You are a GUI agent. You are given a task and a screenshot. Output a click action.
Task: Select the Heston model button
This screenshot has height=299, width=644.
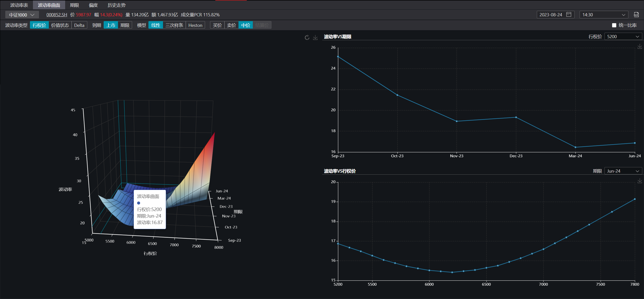click(x=195, y=25)
